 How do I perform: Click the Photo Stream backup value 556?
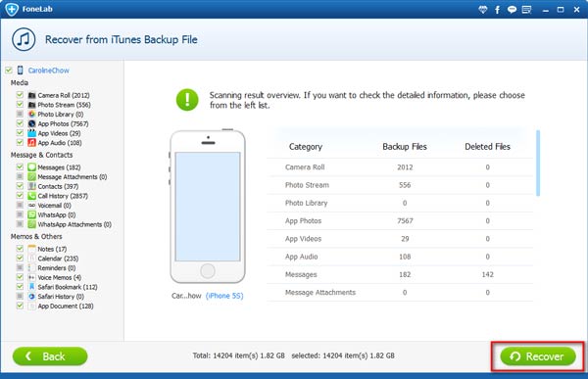(405, 185)
